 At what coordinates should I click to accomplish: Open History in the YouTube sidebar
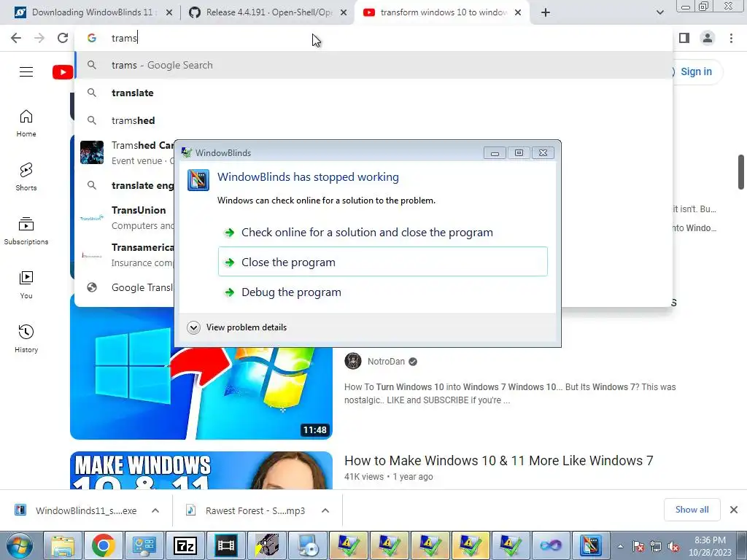click(x=26, y=338)
